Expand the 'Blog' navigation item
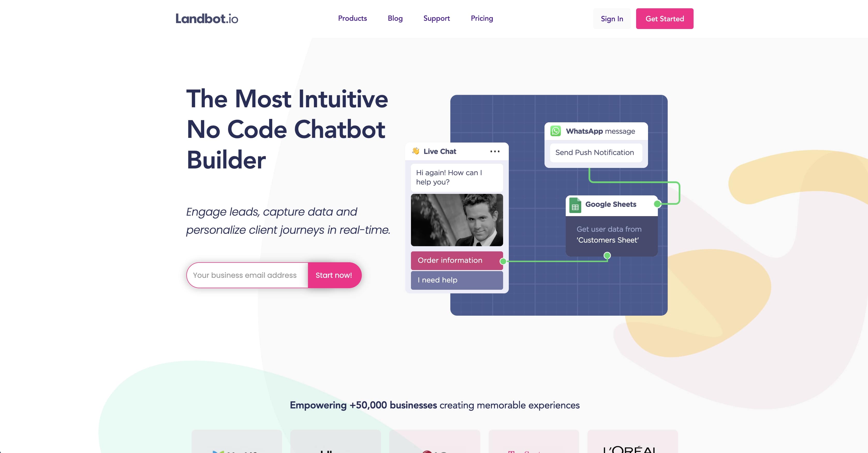Viewport: 868px width, 453px height. (x=394, y=18)
